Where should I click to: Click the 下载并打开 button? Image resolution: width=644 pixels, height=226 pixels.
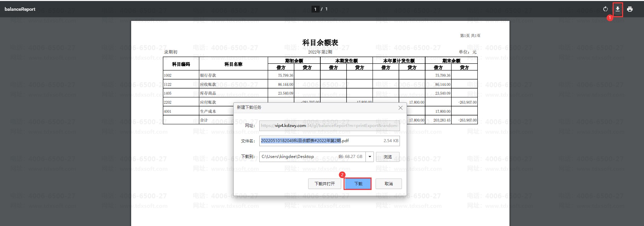[324, 184]
